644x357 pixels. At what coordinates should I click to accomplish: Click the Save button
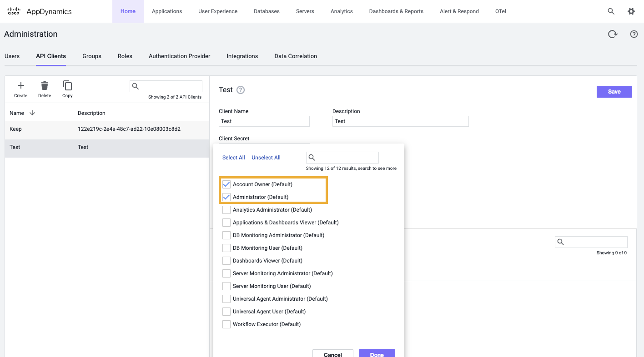614,92
